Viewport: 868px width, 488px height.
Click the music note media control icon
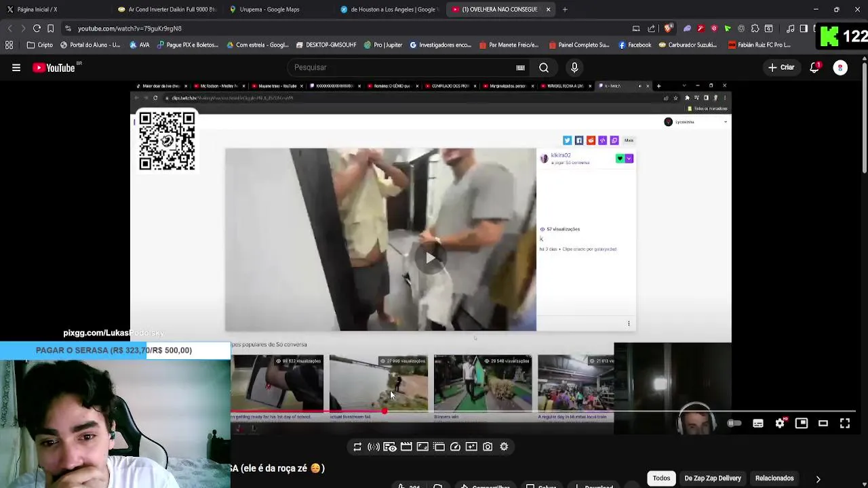click(790, 28)
